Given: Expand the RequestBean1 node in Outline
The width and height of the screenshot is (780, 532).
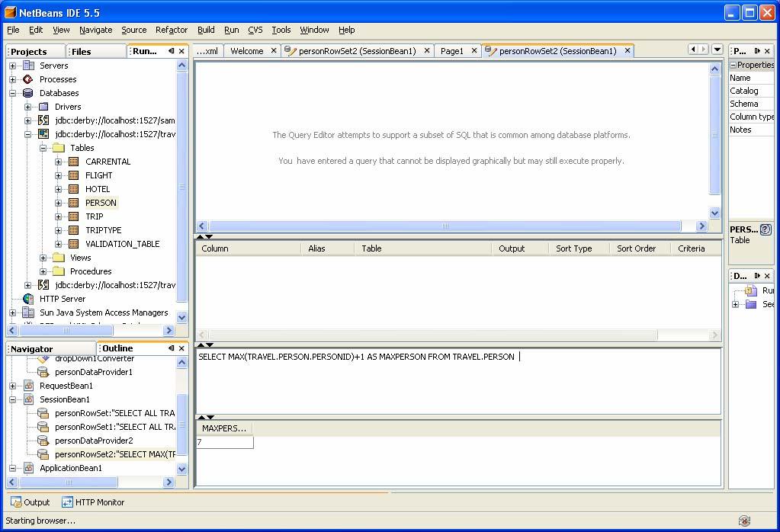Looking at the screenshot, I should (13, 386).
